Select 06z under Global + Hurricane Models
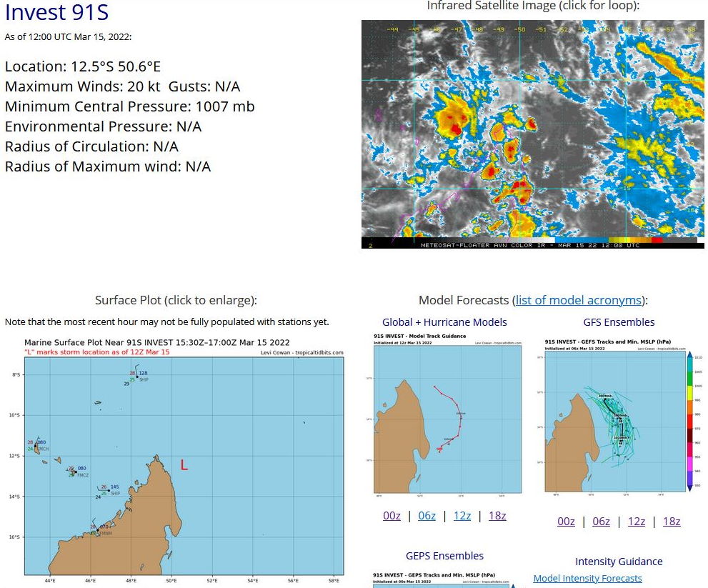The height and width of the screenshot is (588, 708). tap(427, 516)
